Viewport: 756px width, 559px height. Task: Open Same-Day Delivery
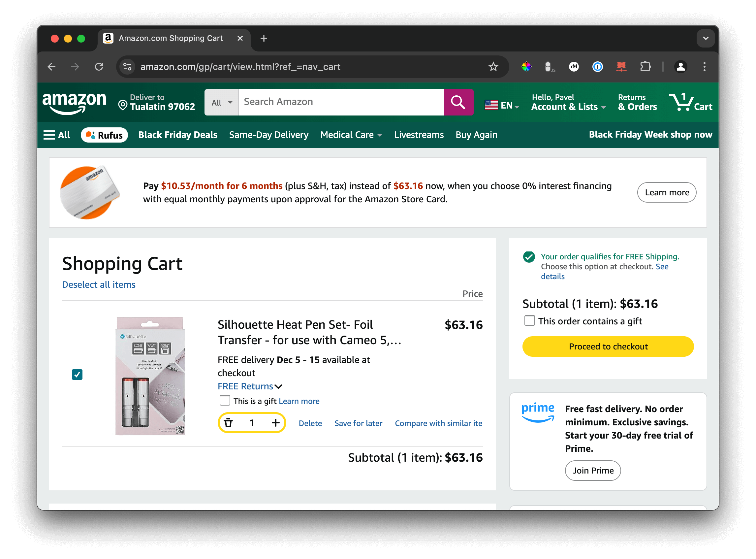(x=268, y=135)
